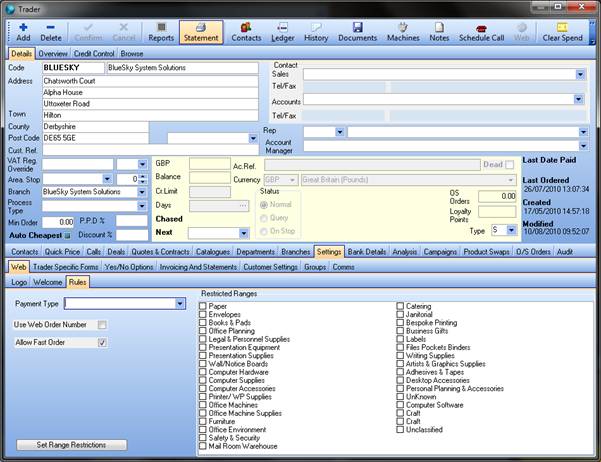Open the Type dropdown showing S
This screenshot has width=601, height=462.
(511, 230)
